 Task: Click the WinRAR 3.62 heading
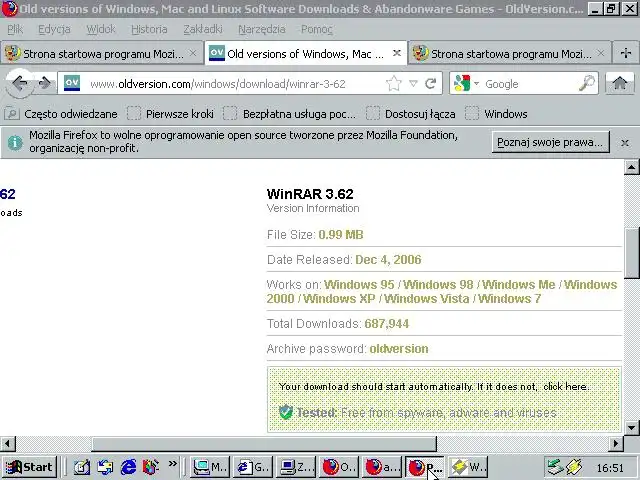pos(310,194)
